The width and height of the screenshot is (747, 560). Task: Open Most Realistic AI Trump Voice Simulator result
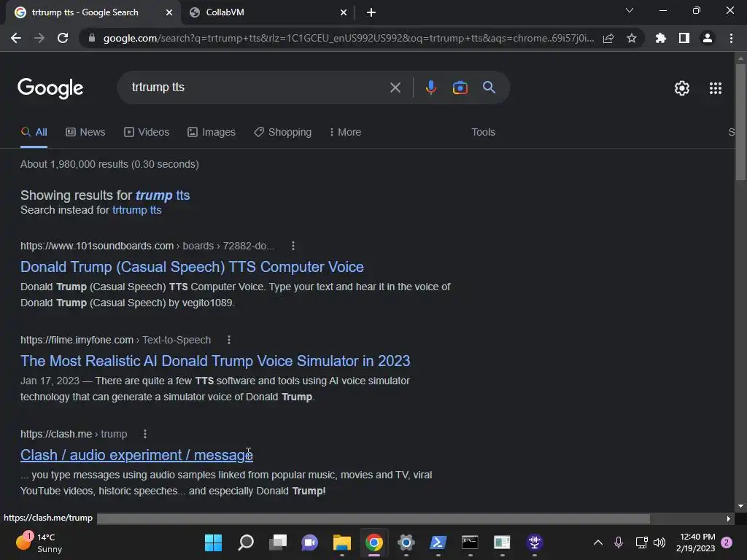[x=215, y=361]
